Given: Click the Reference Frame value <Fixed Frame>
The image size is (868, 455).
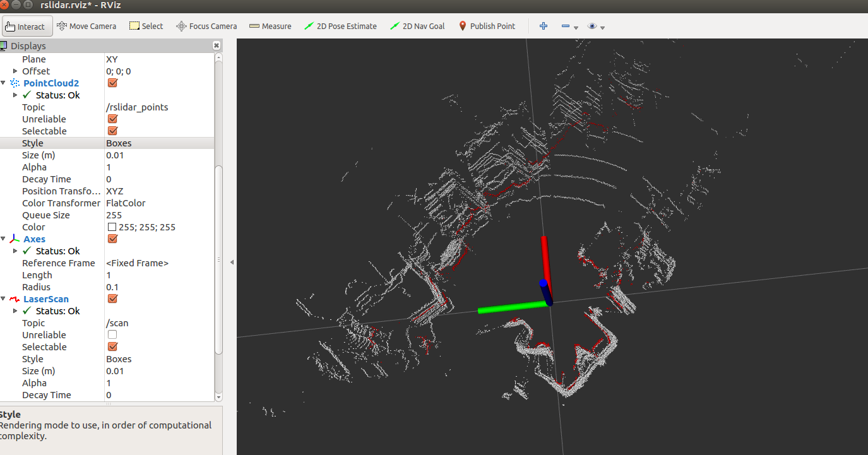Looking at the screenshot, I should click(137, 263).
